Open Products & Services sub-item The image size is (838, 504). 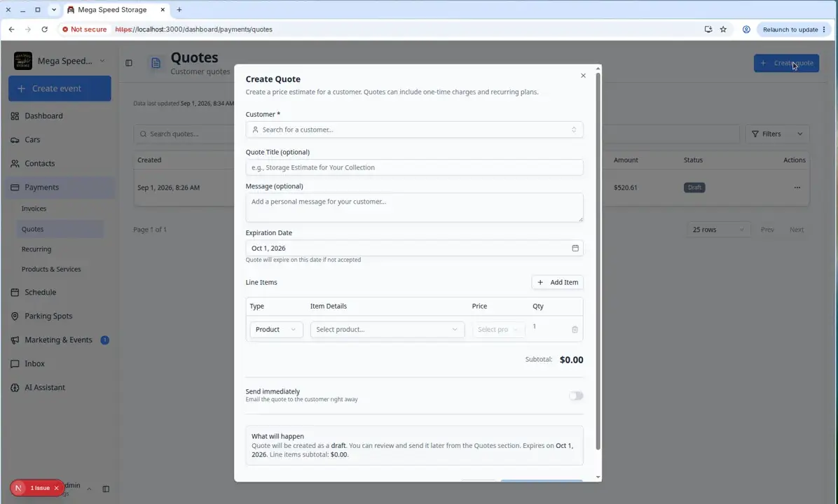tap(51, 269)
